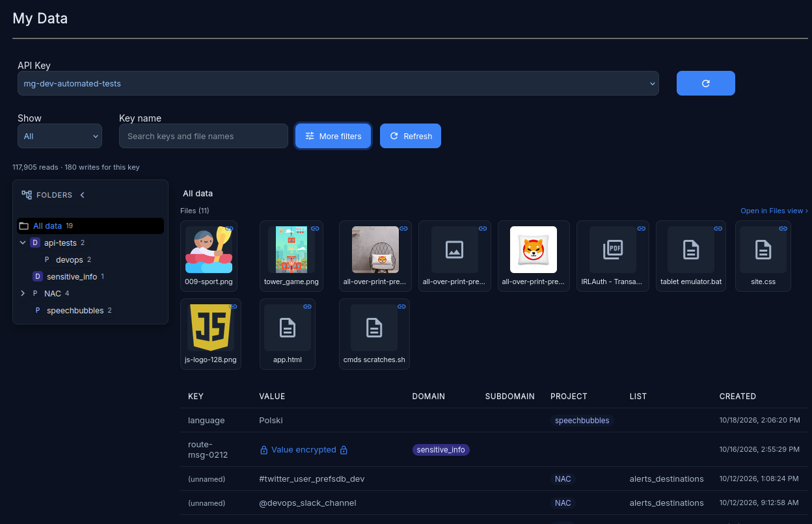The image size is (812, 524).
Task: Click the link icon on cmds scratches.sh card
Action: click(x=401, y=307)
